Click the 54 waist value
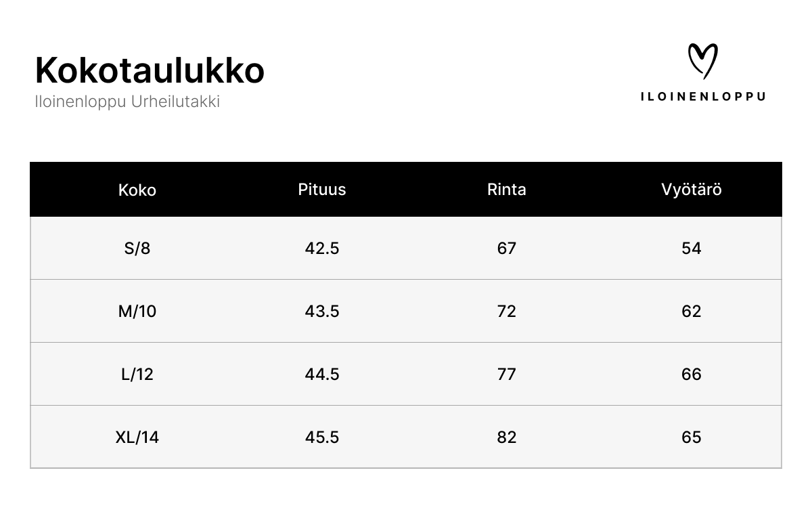This screenshot has width=812, height=512. pos(692,249)
